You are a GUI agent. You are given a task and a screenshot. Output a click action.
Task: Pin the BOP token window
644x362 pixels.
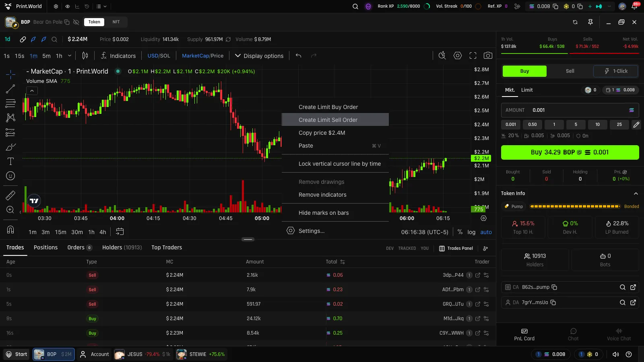click(590, 22)
